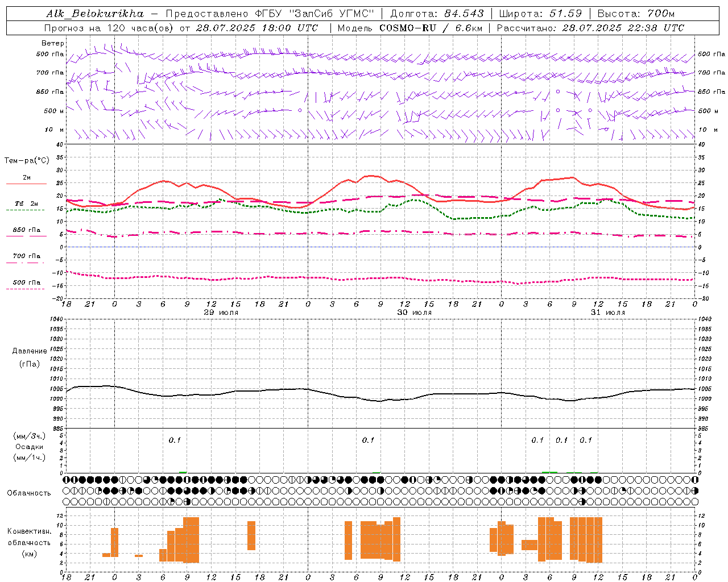Click the 'Высота: 700м' header field

636,14
